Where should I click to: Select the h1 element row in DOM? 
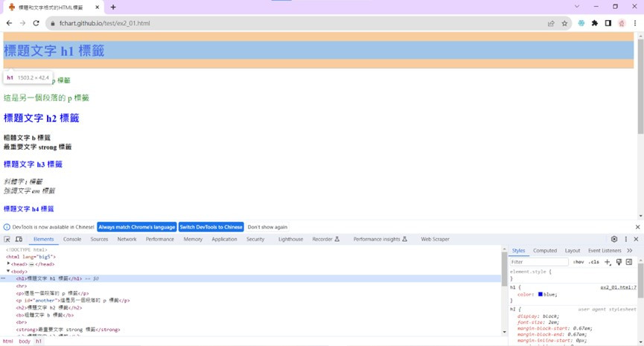point(251,278)
